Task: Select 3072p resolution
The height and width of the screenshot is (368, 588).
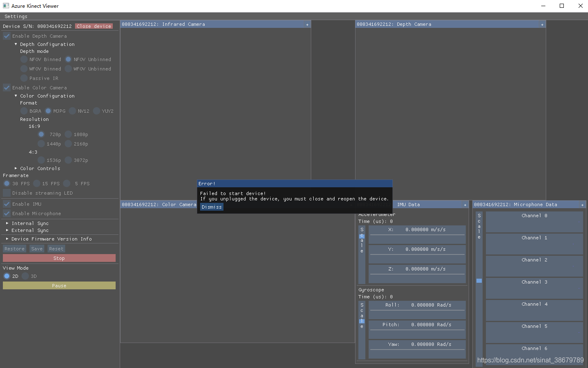Action: [x=68, y=160]
